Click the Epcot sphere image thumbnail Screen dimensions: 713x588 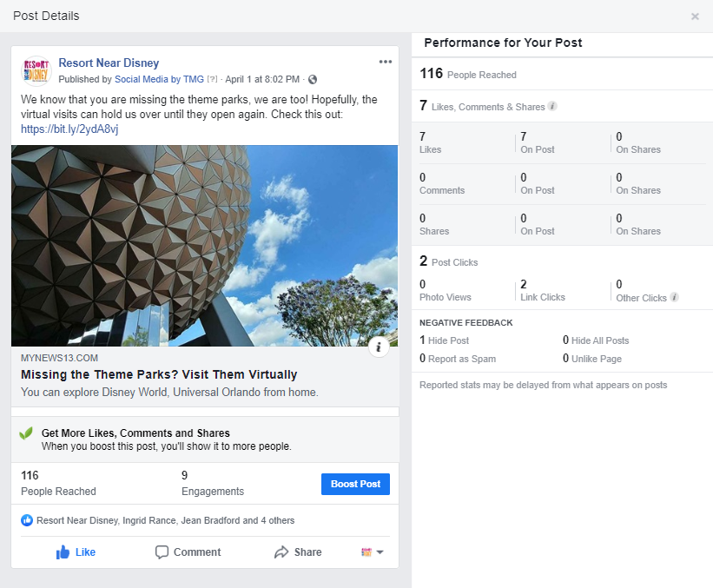pos(205,246)
